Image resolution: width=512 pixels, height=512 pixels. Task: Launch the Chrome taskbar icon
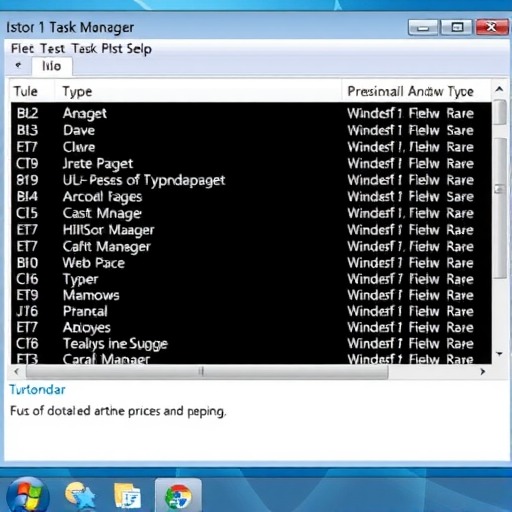click(178, 496)
